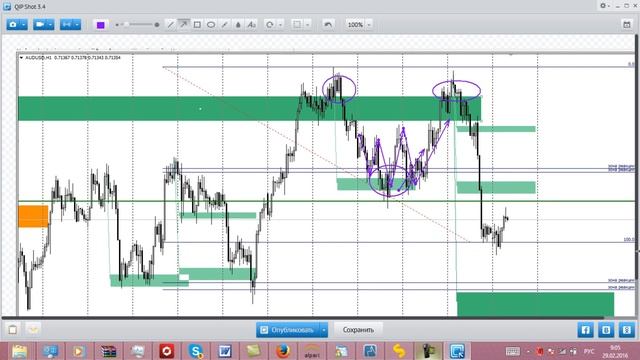Click the camera screenshot capture button

point(13,25)
